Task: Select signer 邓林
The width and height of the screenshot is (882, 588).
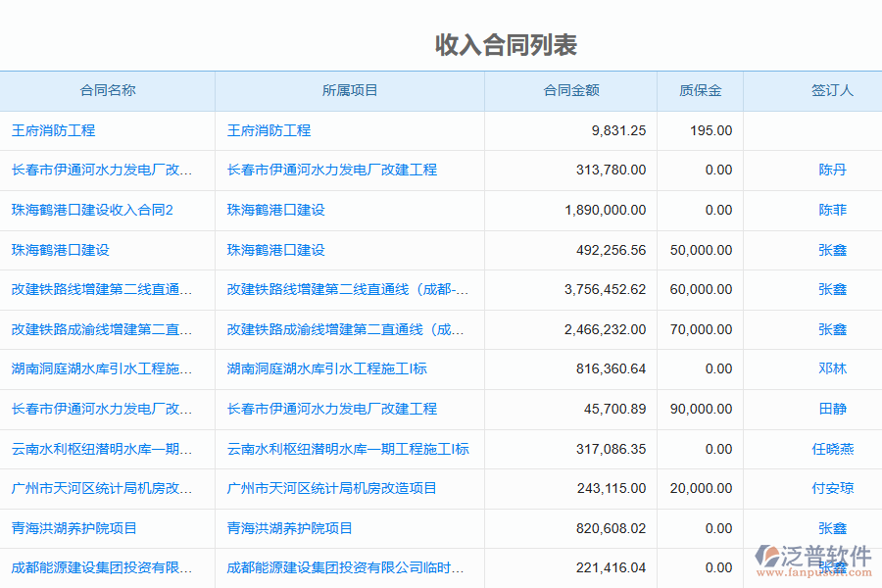Action: pyautogui.click(x=832, y=368)
